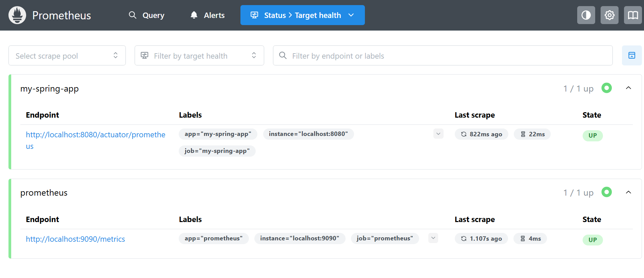Open the localhost:9090/metrics endpoint link

click(x=75, y=239)
